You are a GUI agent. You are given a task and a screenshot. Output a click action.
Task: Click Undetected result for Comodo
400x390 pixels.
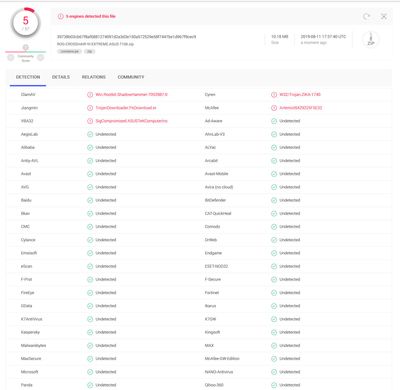[290, 227]
